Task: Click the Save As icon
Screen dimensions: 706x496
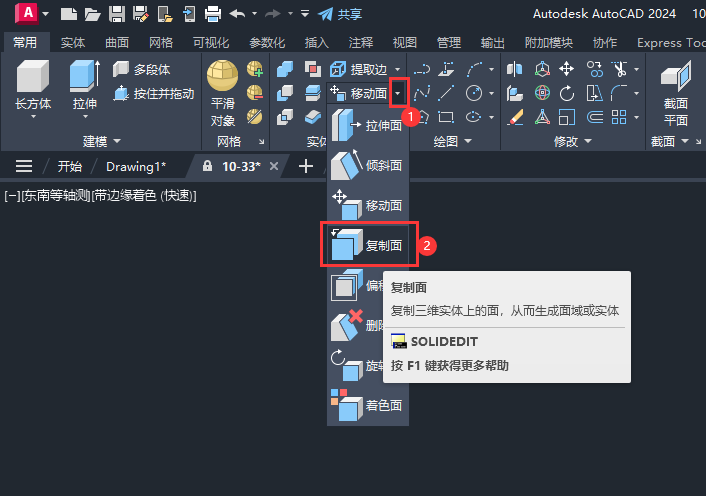Action: pyautogui.click(x=141, y=14)
